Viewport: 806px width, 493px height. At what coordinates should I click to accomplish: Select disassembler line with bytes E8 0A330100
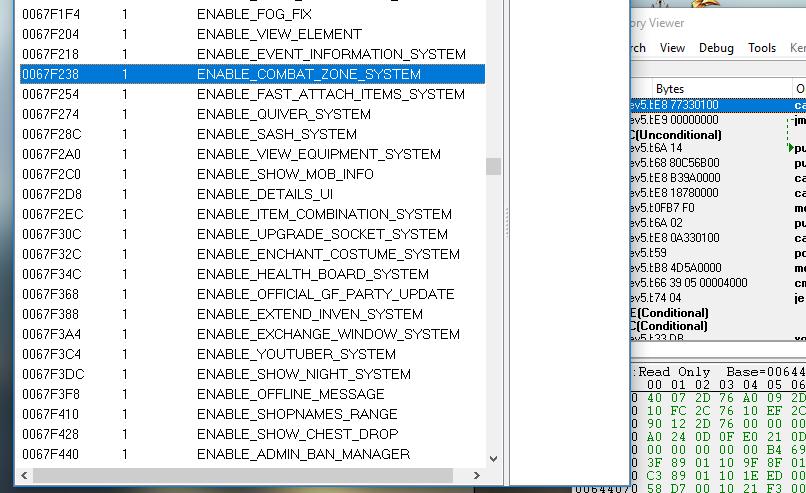point(719,238)
